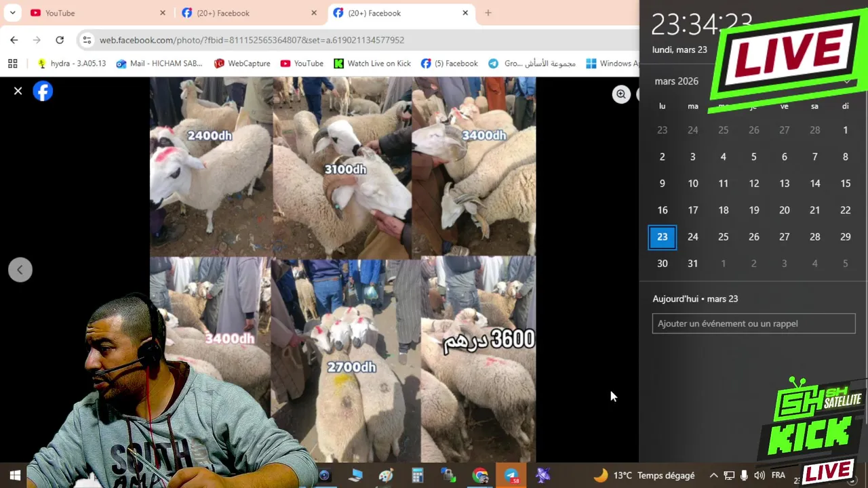The width and height of the screenshot is (868, 488).
Task: Close the YouTube tab
Action: coord(163,13)
